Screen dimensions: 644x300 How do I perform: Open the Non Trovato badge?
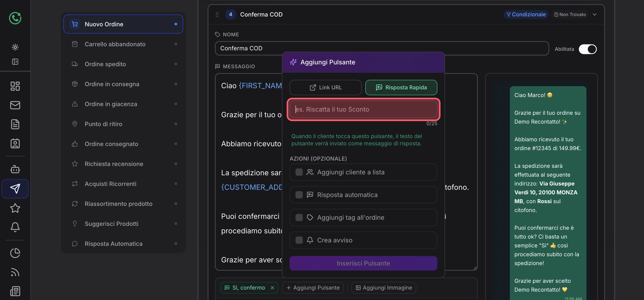pos(570,15)
